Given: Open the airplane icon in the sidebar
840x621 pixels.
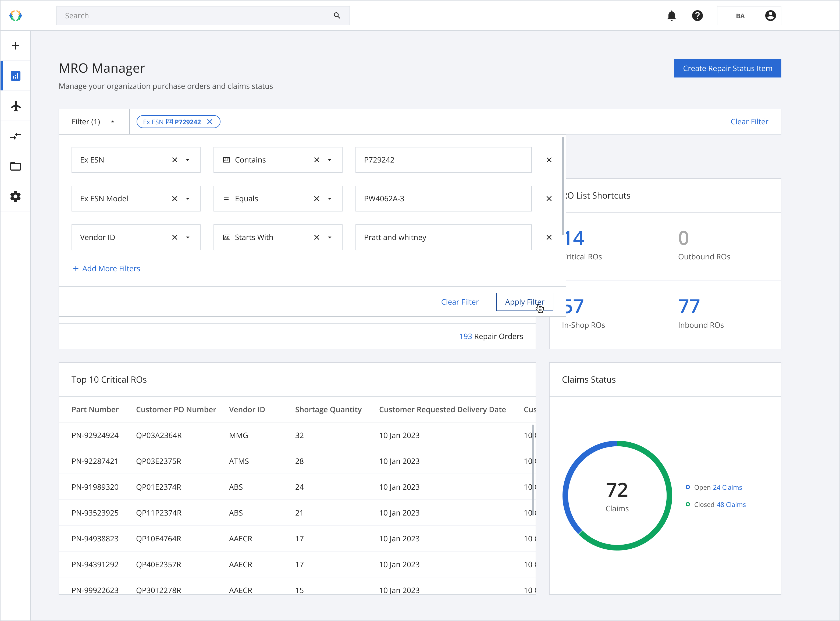Looking at the screenshot, I should click(x=15, y=106).
